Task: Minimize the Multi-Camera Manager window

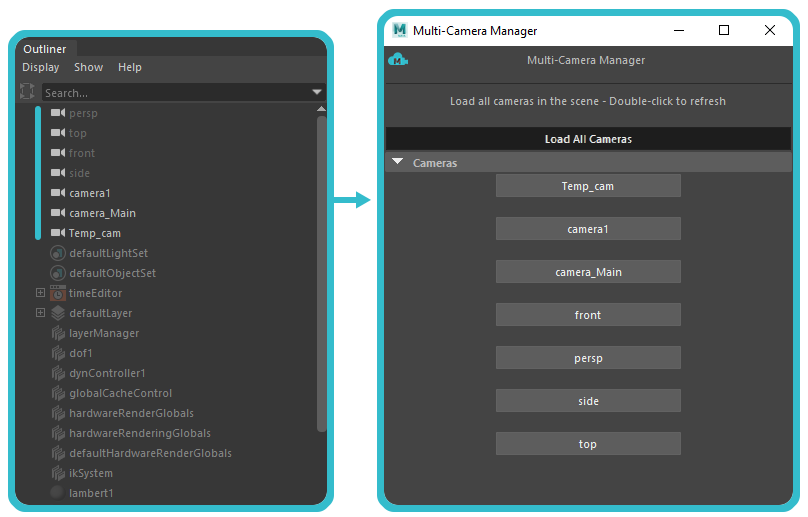Action: point(679,30)
